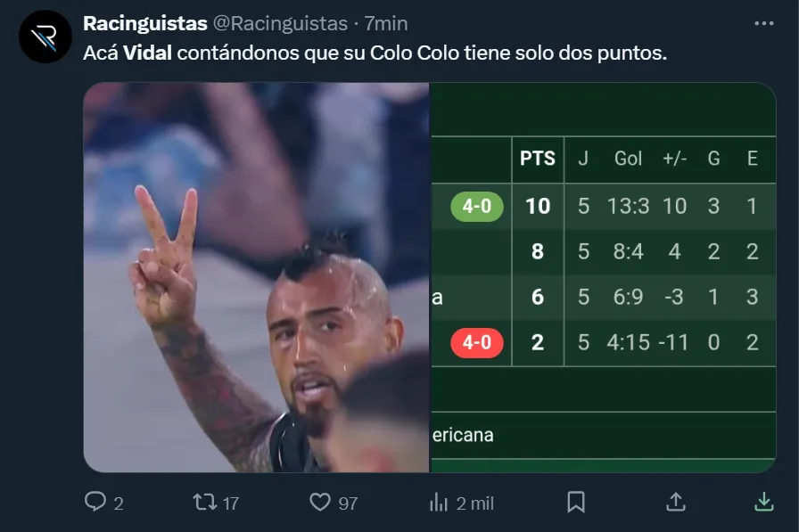Click the share upload-arrow icon
The image size is (799, 532).
676,503
